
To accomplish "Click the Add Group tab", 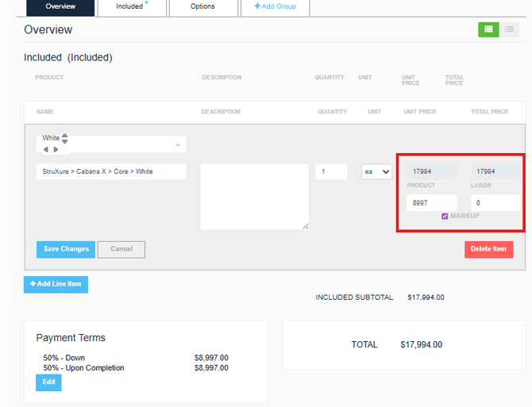I will coord(276,7).
